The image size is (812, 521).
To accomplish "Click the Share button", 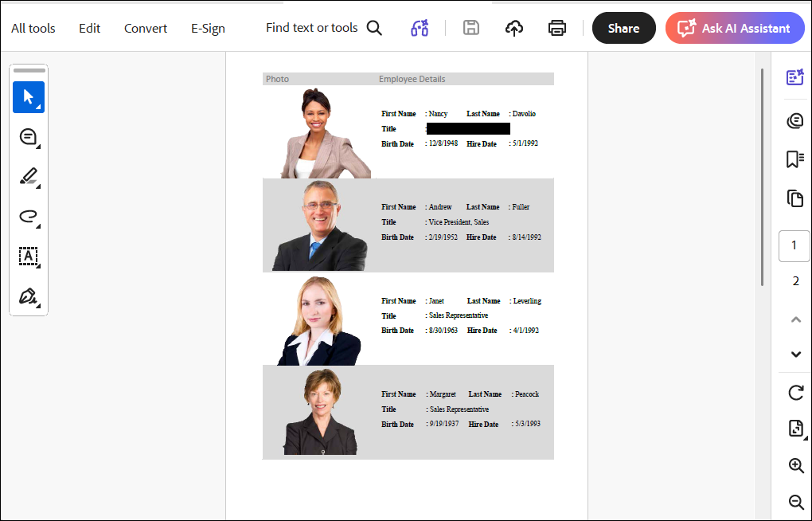I will tap(623, 28).
